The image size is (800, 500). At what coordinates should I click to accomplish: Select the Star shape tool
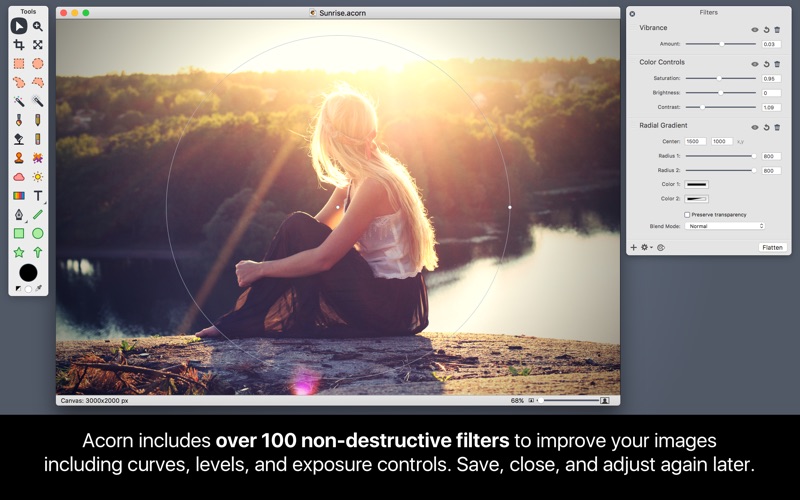coord(19,252)
